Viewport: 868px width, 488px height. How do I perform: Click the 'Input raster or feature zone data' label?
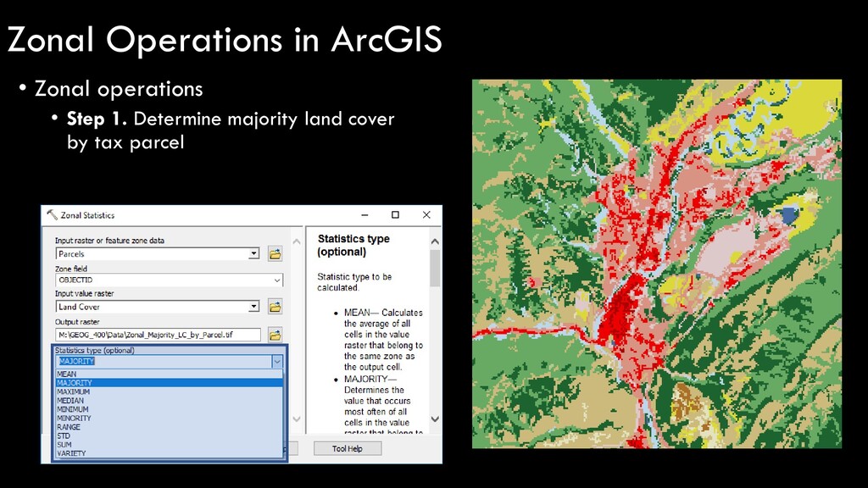click(x=109, y=241)
